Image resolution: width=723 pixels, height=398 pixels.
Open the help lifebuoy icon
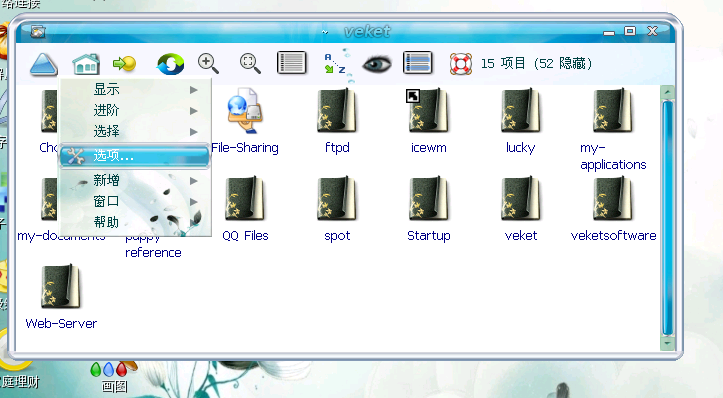click(x=461, y=64)
